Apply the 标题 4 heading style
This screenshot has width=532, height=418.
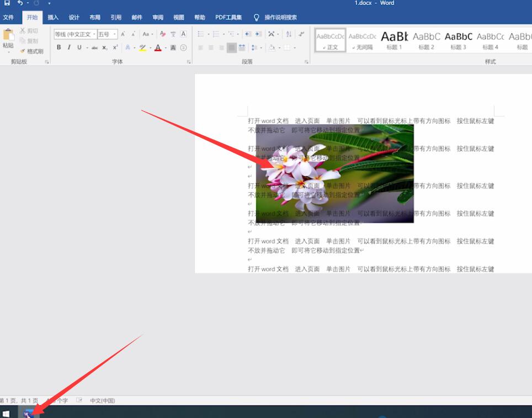point(490,40)
